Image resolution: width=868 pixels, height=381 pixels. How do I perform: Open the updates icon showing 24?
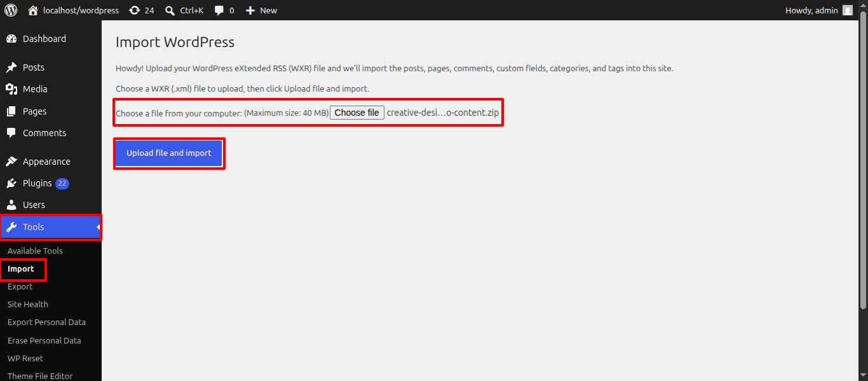134,10
